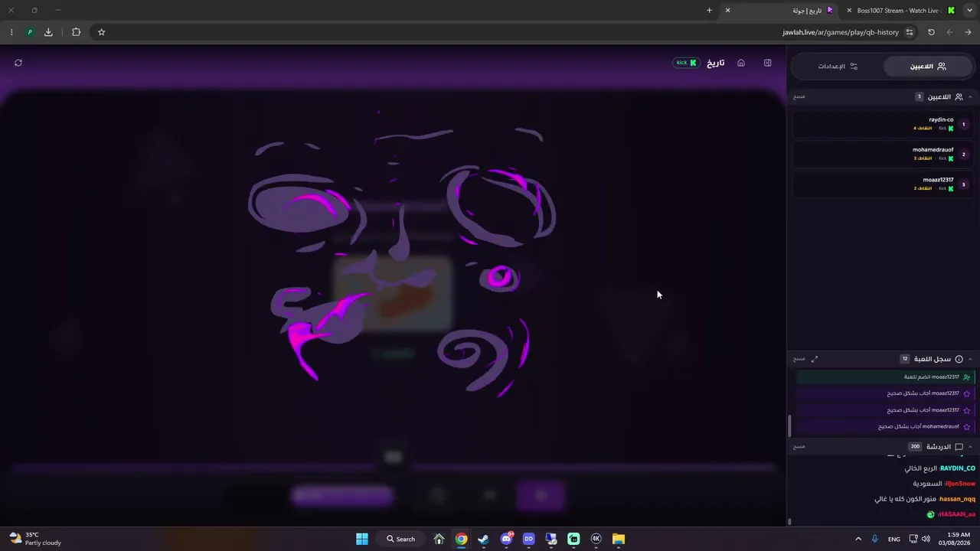This screenshot has height=551, width=980.
Task: Click the chat bubble icon beside الدردشة
Action: pyautogui.click(x=959, y=447)
